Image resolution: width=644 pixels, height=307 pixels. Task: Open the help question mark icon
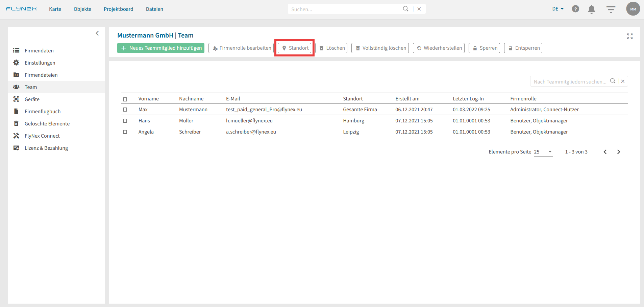pos(575,9)
